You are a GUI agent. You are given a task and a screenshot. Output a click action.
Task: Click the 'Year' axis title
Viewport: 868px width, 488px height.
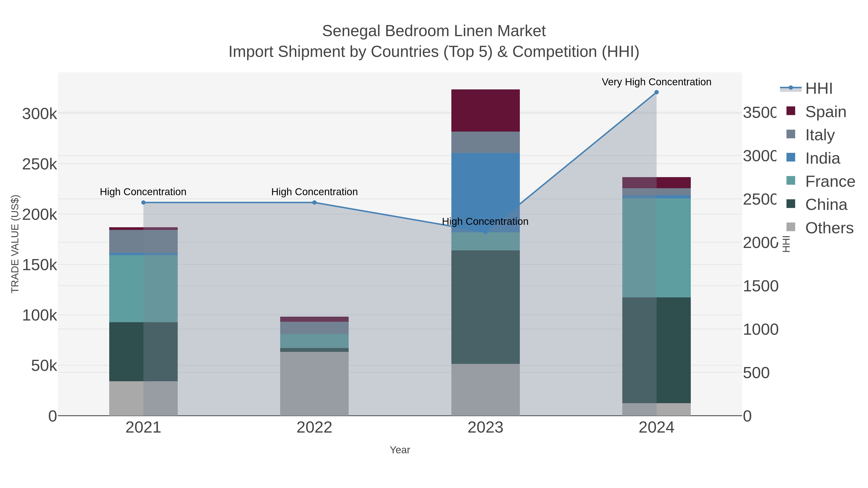tap(400, 450)
